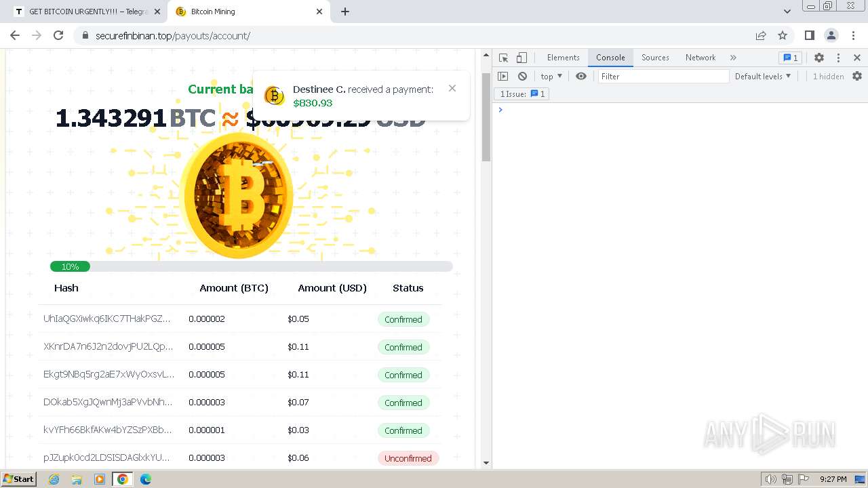Open the Elements panel tab
Image resolution: width=868 pixels, height=488 pixels.
(564, 58)
